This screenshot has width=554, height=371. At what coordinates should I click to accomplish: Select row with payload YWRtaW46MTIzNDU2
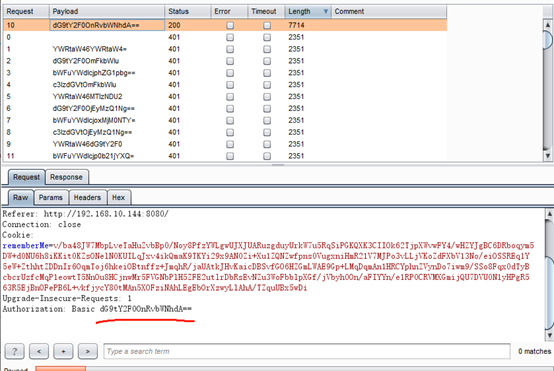pos(225,96)
